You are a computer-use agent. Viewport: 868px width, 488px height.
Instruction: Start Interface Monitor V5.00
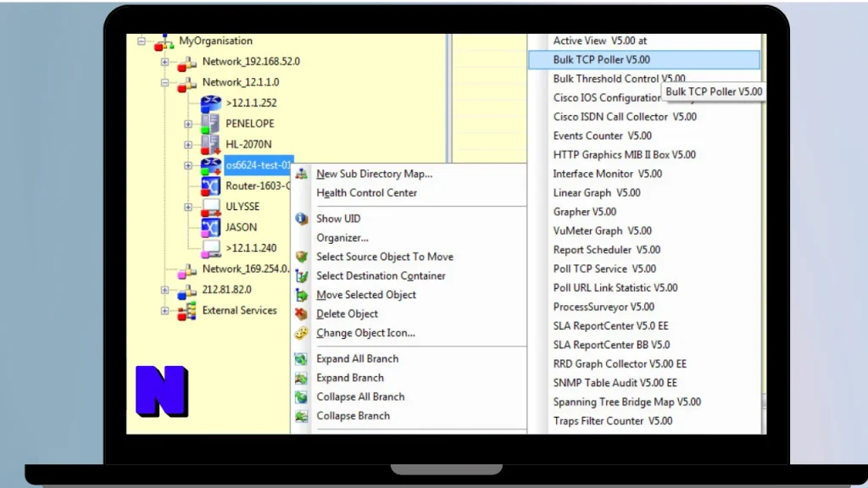(644, 174)
